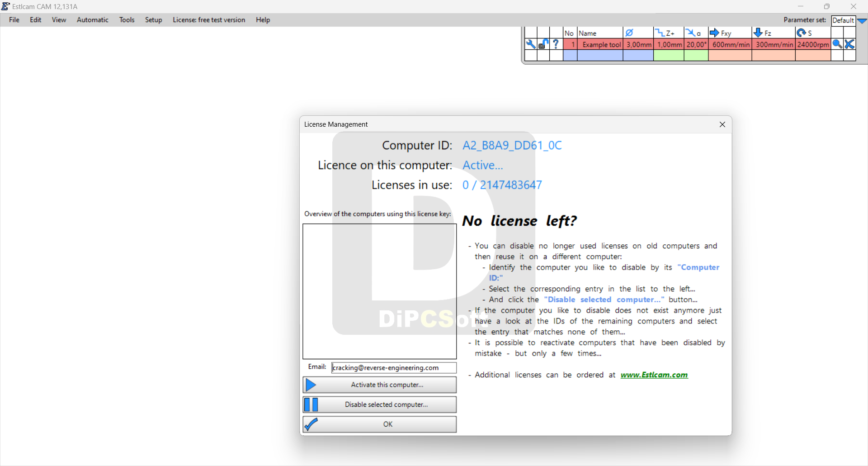868x466 pixels.
Task: Open the View menu
Action: click(59, 20)
